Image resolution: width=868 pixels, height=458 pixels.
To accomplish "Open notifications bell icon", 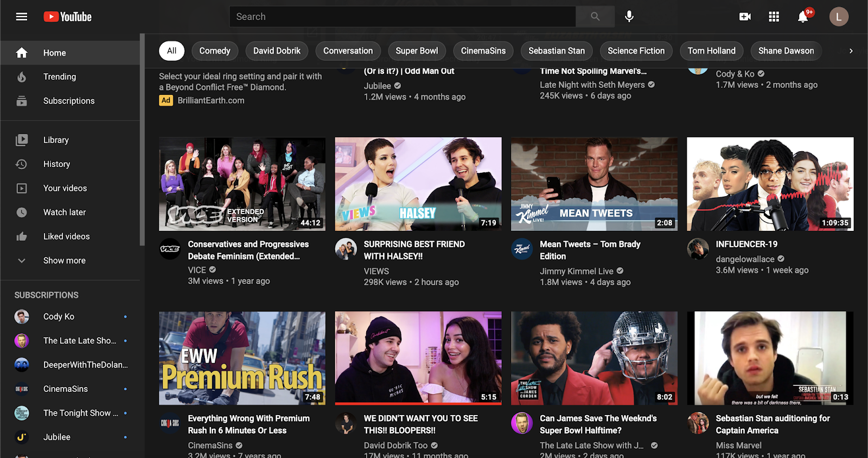I will (803, 17).
